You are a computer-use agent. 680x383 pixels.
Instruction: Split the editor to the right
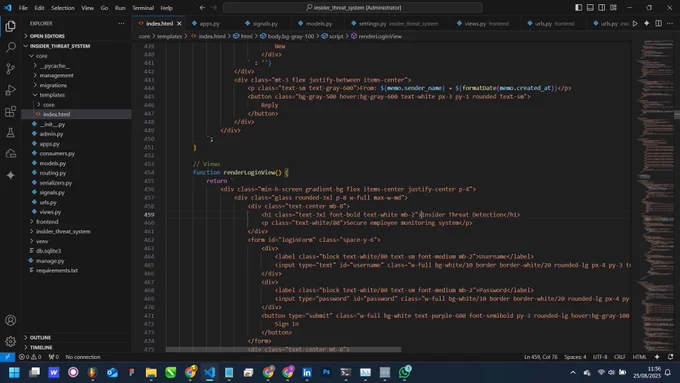(x=658, y=23)
